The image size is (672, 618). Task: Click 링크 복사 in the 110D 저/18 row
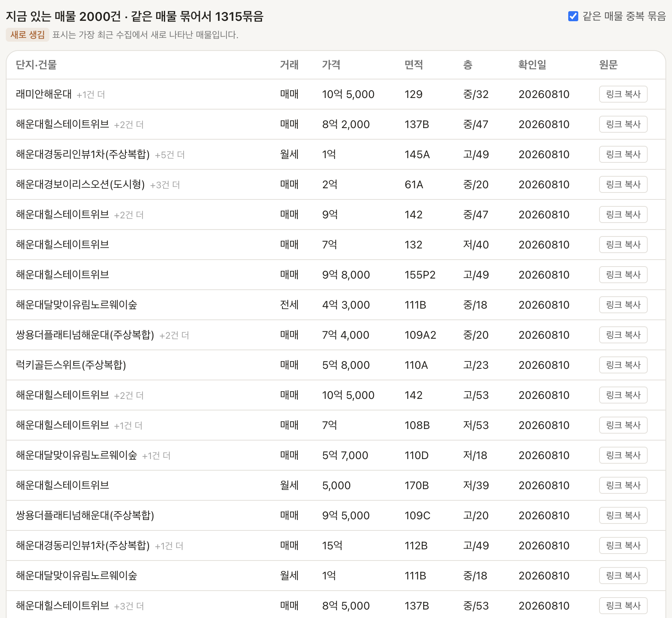(623, 455)
